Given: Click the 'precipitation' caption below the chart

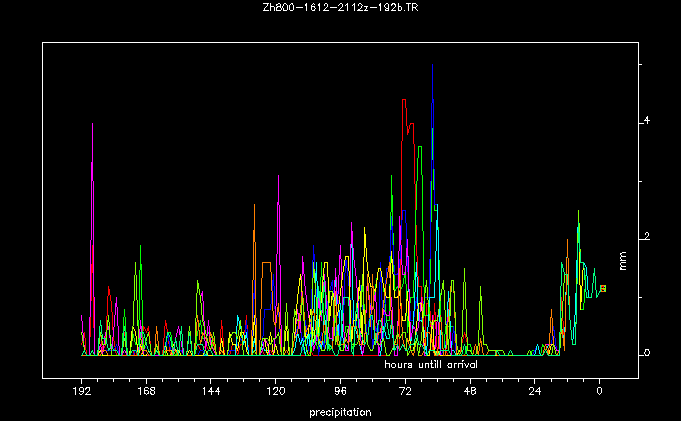Looking at the screenshot, I should pyautogui.click(x=340, y=412).
